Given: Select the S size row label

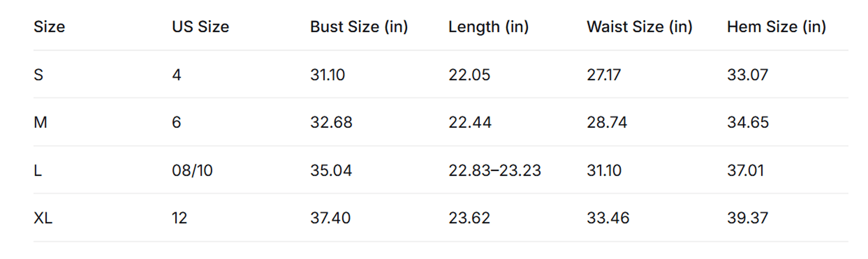Looking at the screenshot, I should (38, 74).
